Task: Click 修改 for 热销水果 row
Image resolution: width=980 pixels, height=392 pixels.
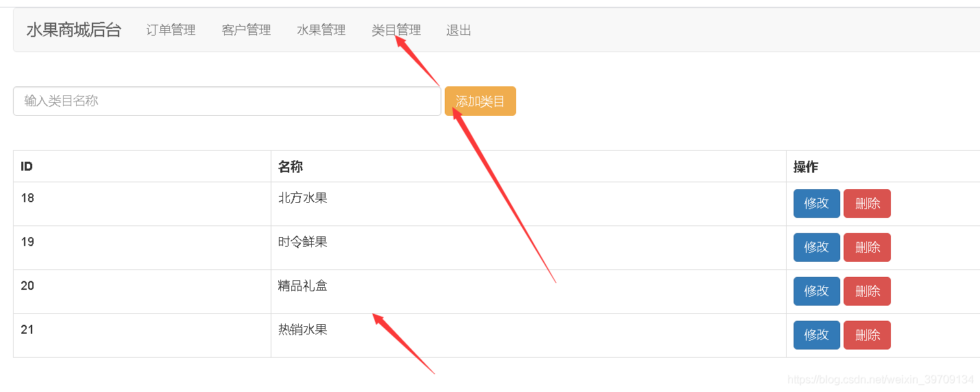Action: click(816, 335)
